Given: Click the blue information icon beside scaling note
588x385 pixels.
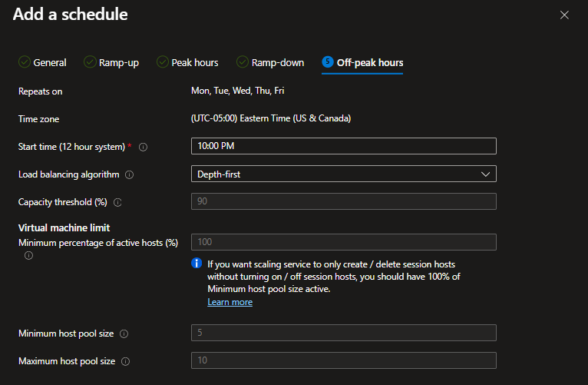Looking at the screenshot, I should tap(197, 263).
